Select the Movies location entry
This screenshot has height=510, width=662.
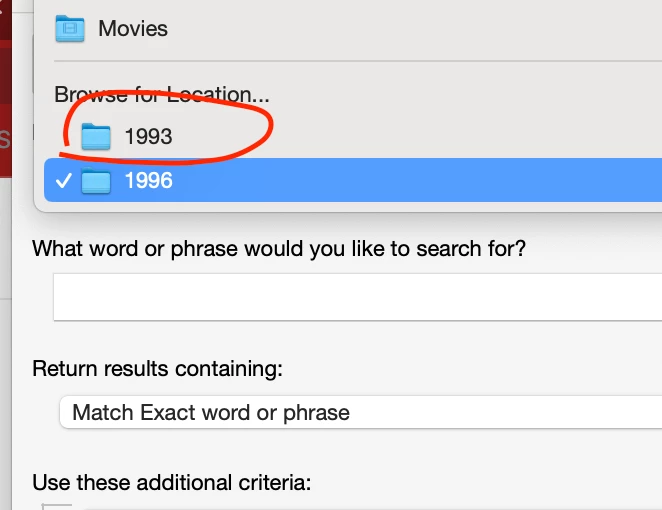point(132,28)
